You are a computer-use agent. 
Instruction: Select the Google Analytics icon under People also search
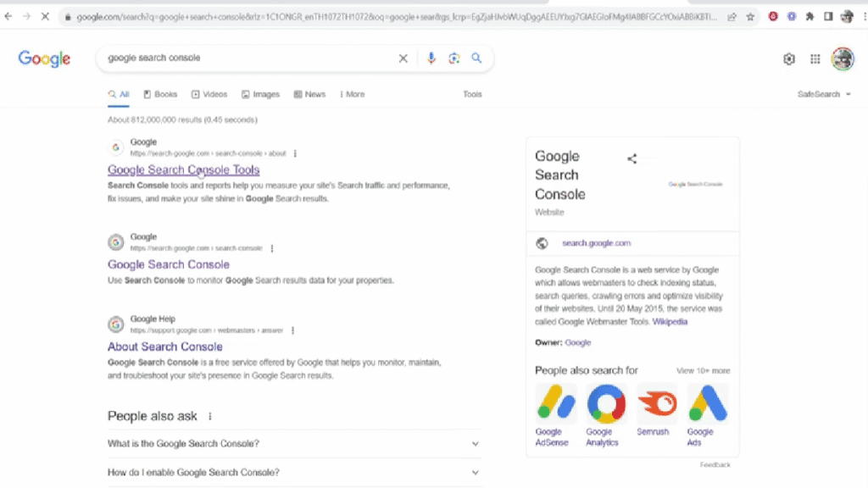[605, 405]
